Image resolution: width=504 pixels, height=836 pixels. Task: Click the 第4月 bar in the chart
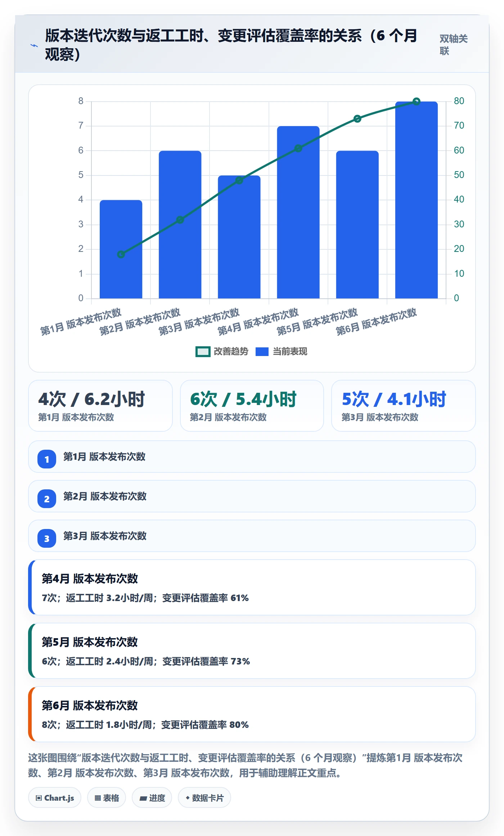(298, 212)
